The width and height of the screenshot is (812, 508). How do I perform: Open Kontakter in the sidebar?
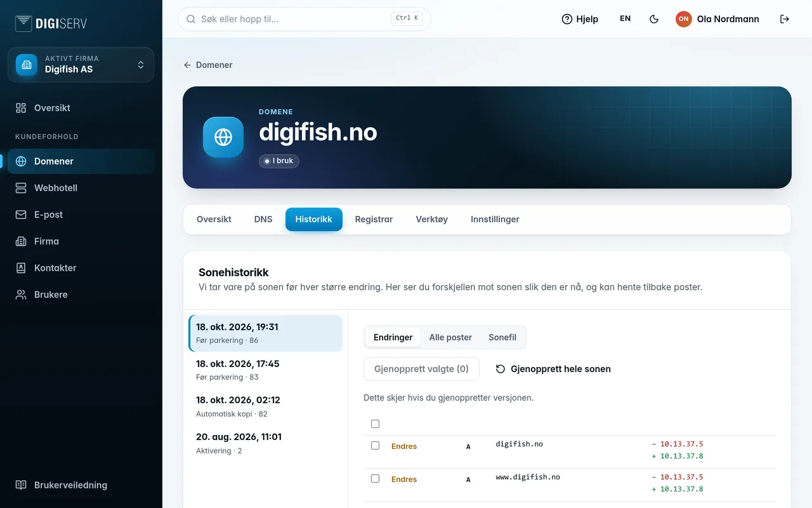[x=81, y=268]
